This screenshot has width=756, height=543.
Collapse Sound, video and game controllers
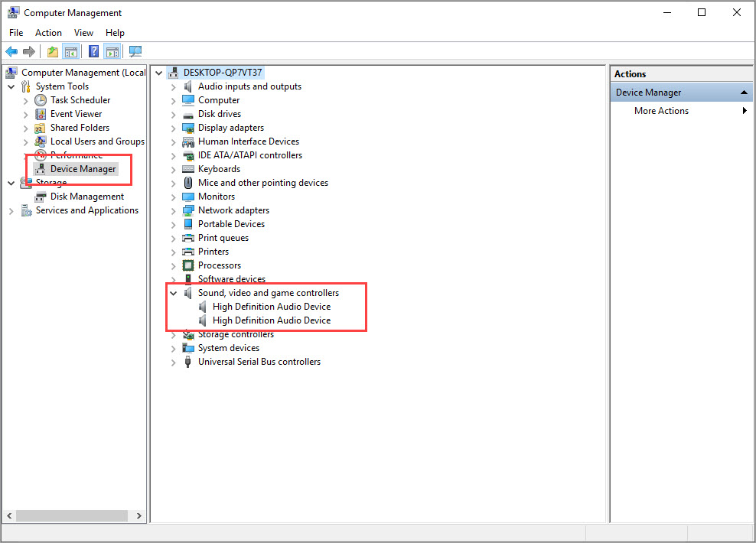pyautogui.click(x=173, y=292)
